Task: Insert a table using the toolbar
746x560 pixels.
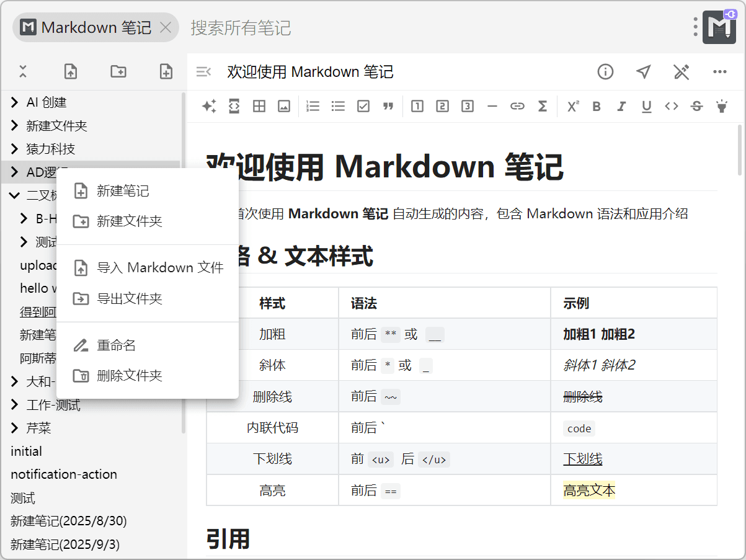Action: click(x=259, y=106)
